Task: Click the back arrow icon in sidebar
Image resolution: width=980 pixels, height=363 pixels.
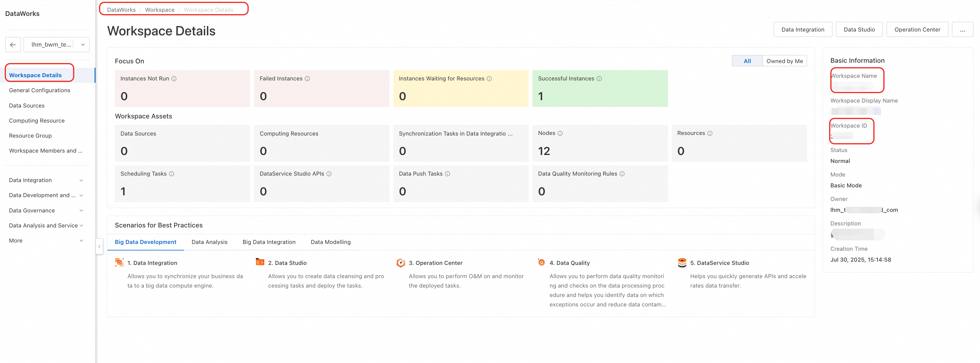Action: (x=13, y=44)
